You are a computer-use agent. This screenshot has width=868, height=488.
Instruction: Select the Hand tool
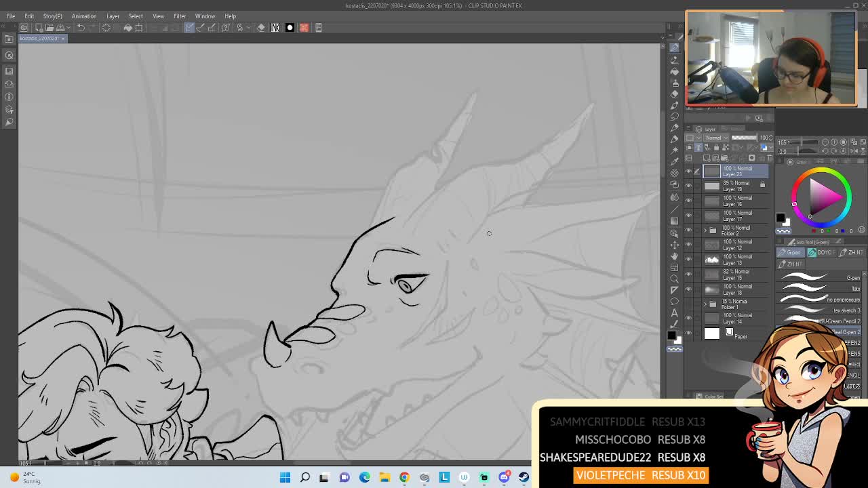[x=674, y=256]
